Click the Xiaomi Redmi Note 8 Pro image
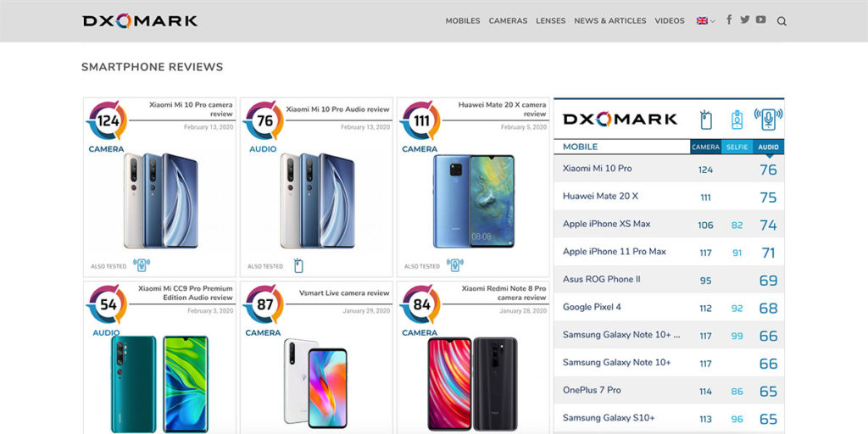The image size is (868, 434). point(473,384)
